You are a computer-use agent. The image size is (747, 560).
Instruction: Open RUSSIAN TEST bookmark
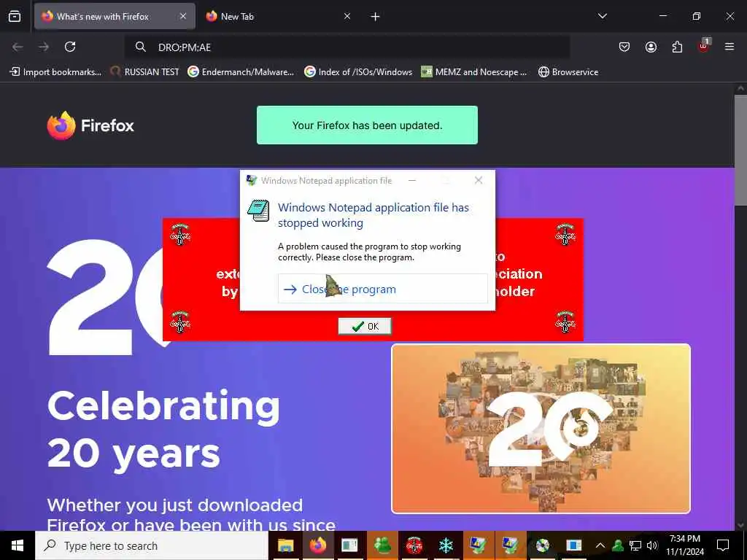point(144,72)
